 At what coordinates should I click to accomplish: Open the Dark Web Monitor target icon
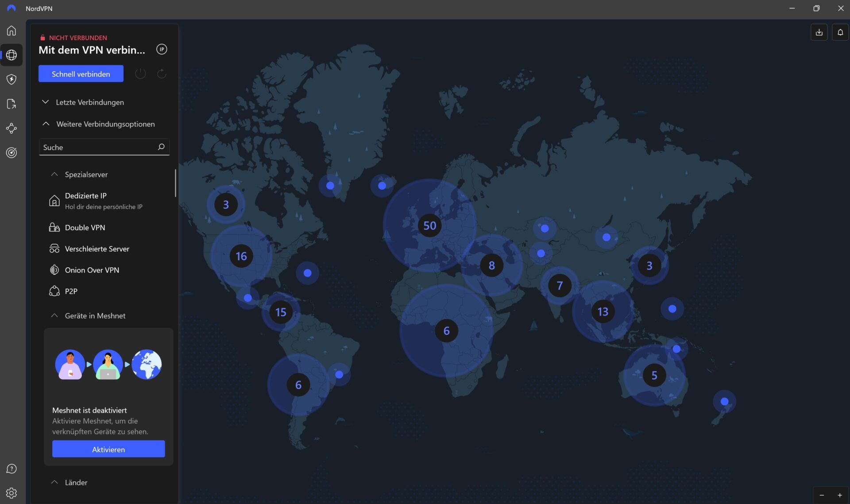point(12,153)
